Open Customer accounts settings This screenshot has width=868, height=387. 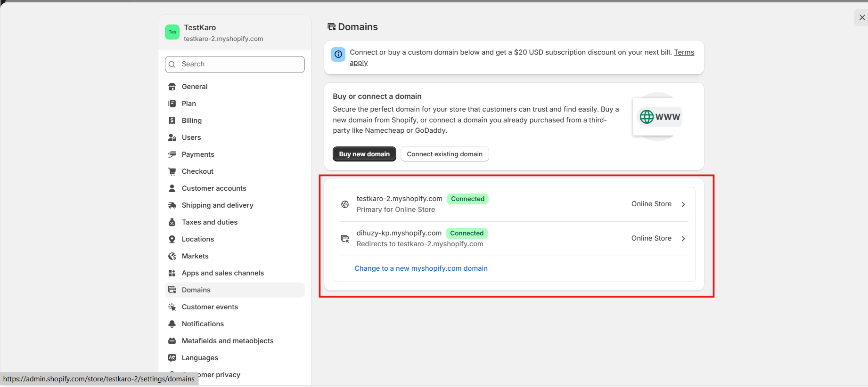pyautogui.click(x=214, y=188)
